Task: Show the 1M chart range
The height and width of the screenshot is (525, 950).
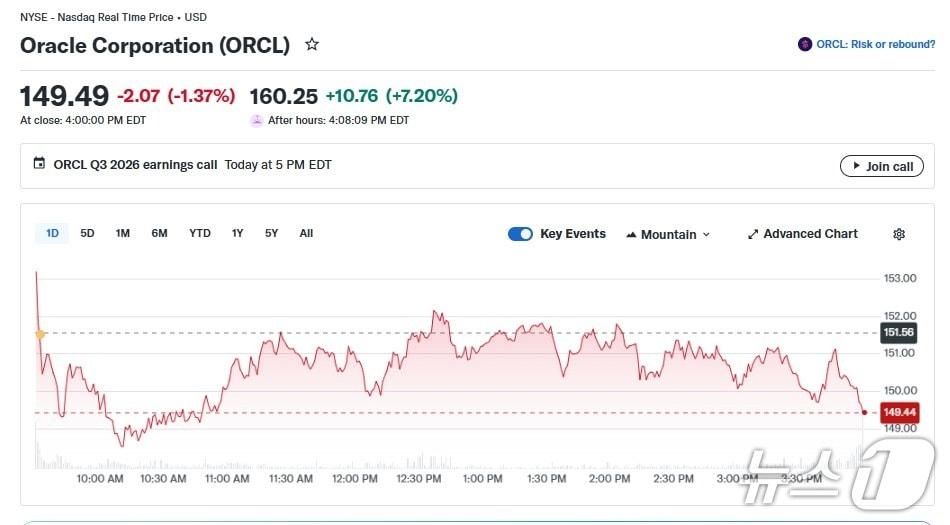Action: pyautogui.click(x=123, y=233)
